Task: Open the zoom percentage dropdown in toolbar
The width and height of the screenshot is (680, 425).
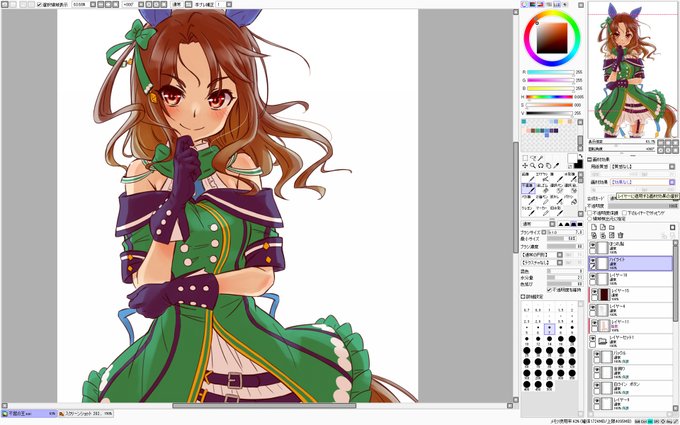Action: point(93,4)
